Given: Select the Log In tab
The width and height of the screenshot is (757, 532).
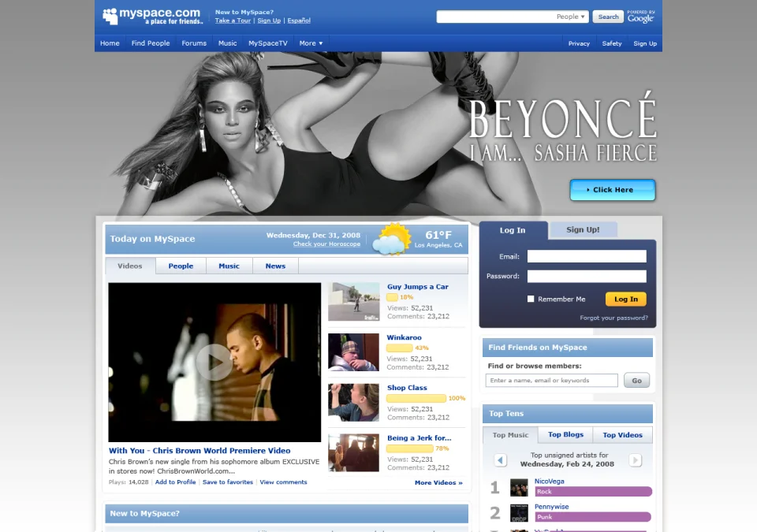Looking at the screenshot, I should click(x=513, y=230).
